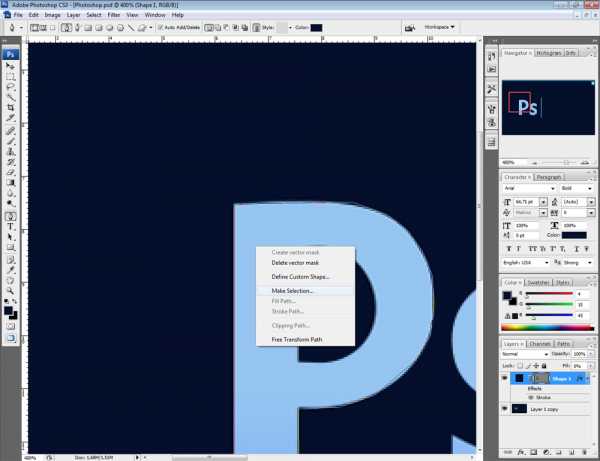The height and width of the screenshot is (461, 600).
Task: Click the Opacity 100% input field
Action: (x=579, y=354)
